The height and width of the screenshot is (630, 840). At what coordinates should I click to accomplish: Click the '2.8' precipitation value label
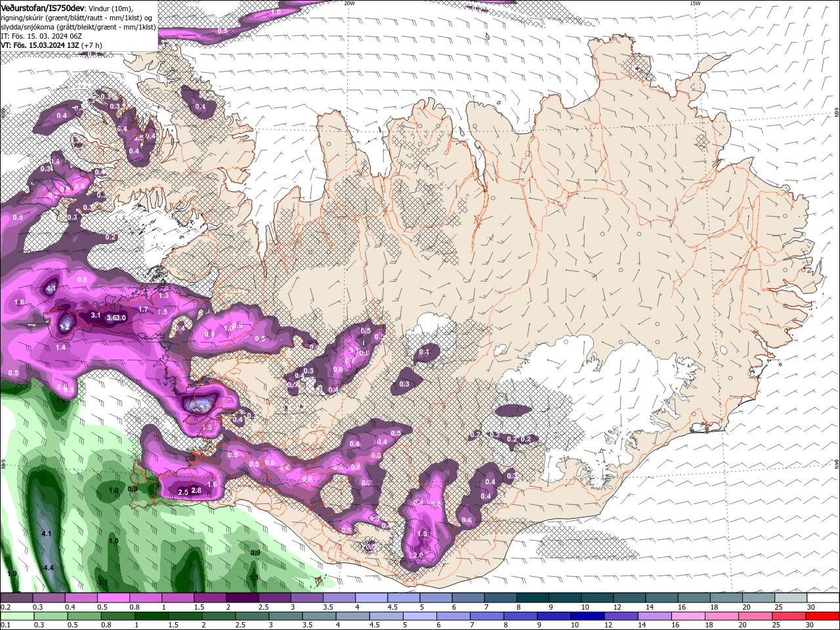coord(196,491)
